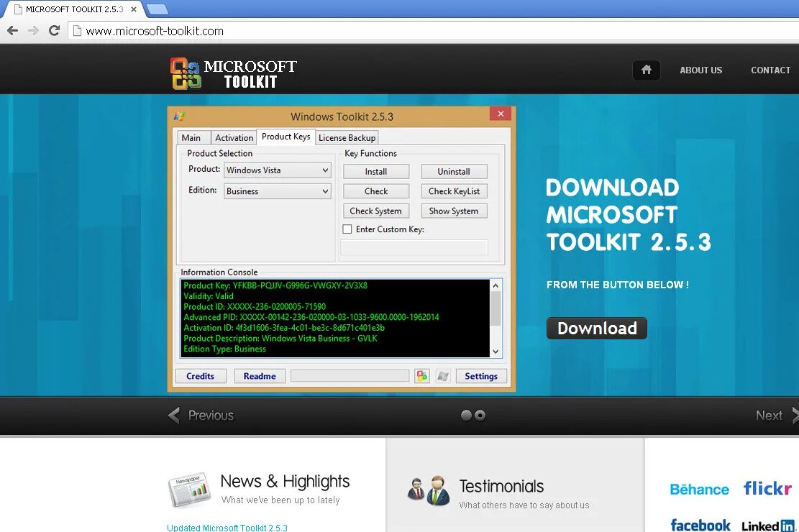799x532 pixels.
Task: Switch to the Activation tab
Action: coord(234,137)
